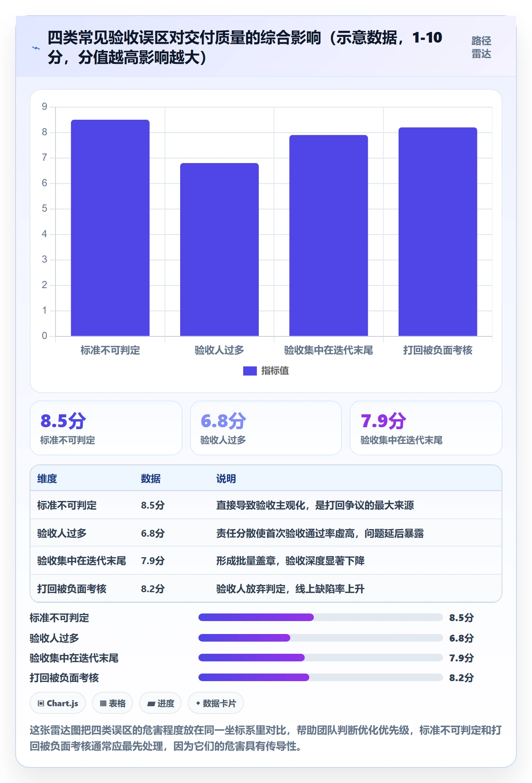Click the 验收集中在迭代末尾 row's progress bar
The image size is (532, 783).
point(320,658)
